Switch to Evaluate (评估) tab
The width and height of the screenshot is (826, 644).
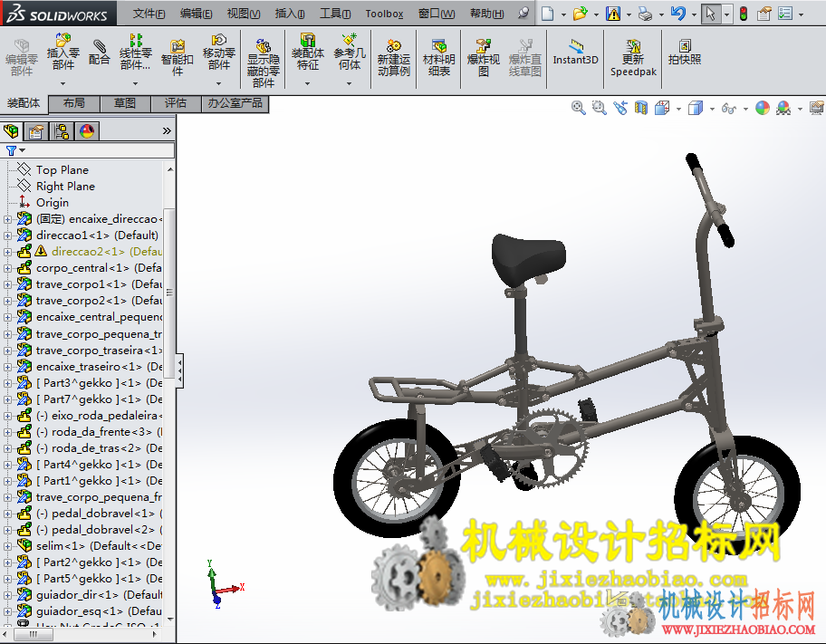pos(176,103)
